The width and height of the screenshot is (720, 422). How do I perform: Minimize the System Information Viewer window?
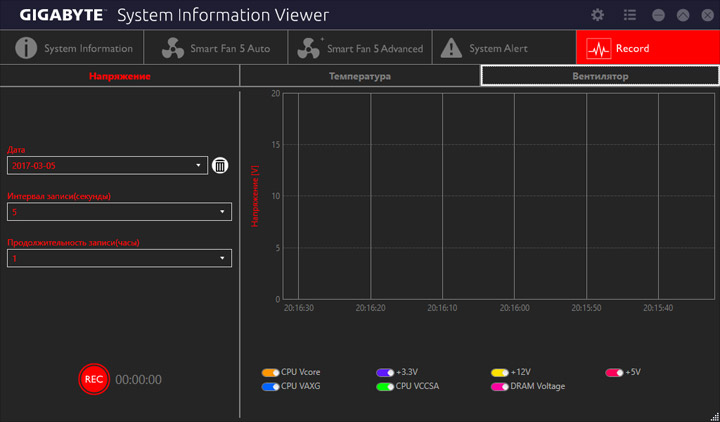[x=658, y=15]
